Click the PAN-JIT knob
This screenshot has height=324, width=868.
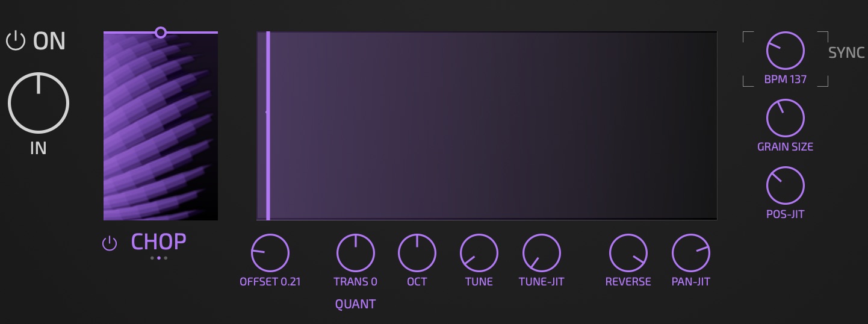pyautogui.click(x=690, y=253)
